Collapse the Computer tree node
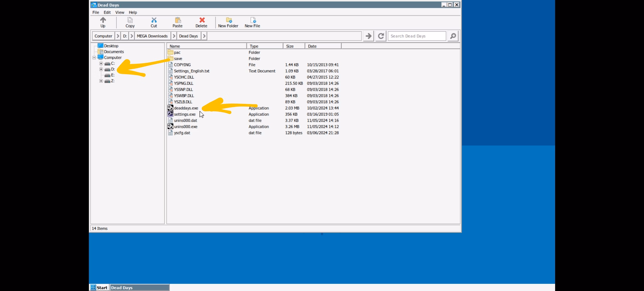Screen dimensions: 644x291 click(94, 58)
